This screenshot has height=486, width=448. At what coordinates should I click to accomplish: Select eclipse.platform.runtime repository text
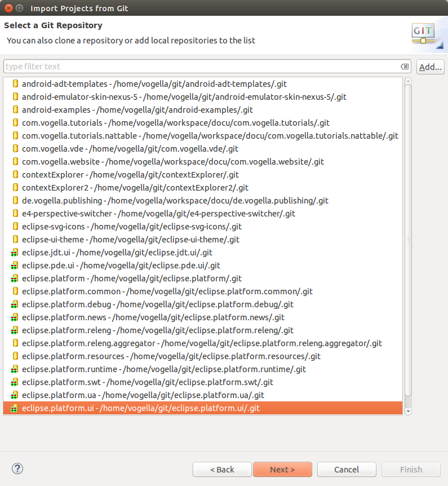[x=164, y=370]
